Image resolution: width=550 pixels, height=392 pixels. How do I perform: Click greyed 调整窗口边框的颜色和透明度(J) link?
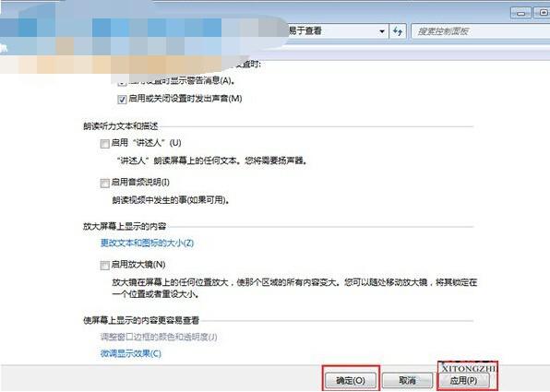[x=159, y=338]
